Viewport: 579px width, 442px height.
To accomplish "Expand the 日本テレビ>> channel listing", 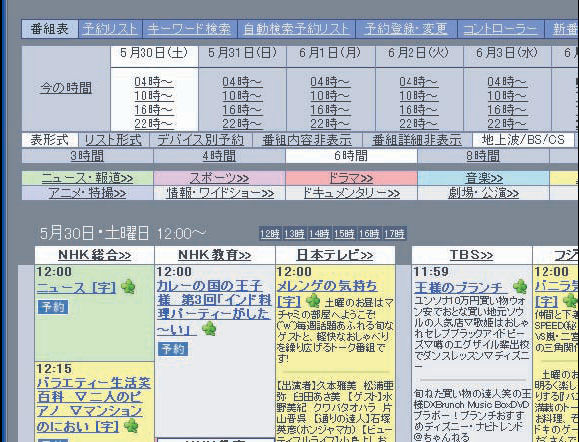I will (x=335, y=255).
